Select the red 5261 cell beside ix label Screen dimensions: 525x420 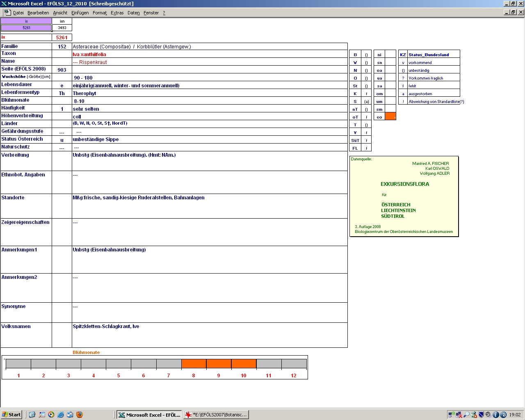click(62, 37)
